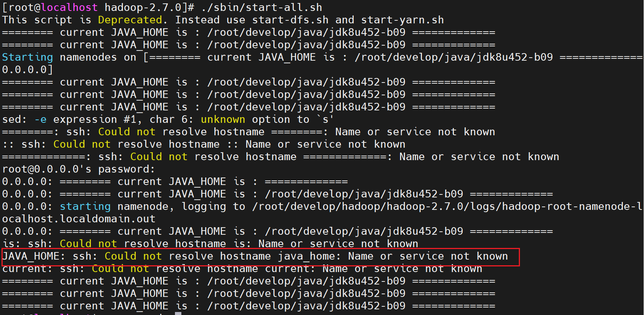Click 'sed:' at start of sed error
This screenshot has width=644, height=315.
15,119
